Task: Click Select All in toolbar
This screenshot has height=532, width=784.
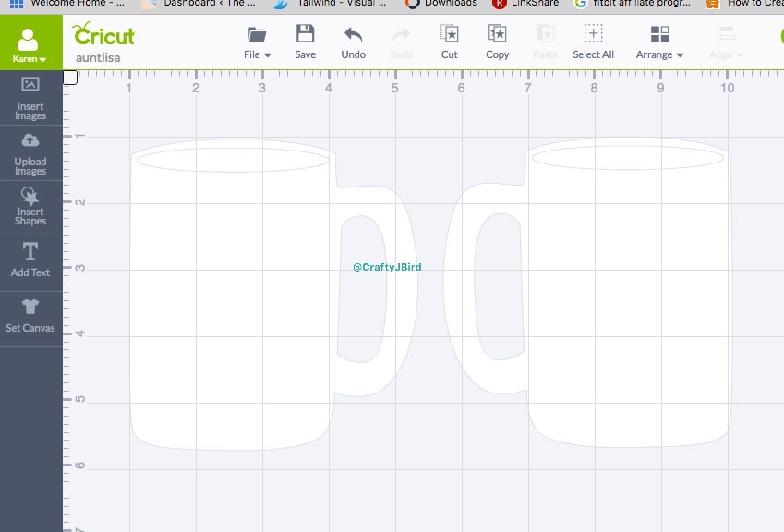Action: click(x=593, y=42)
